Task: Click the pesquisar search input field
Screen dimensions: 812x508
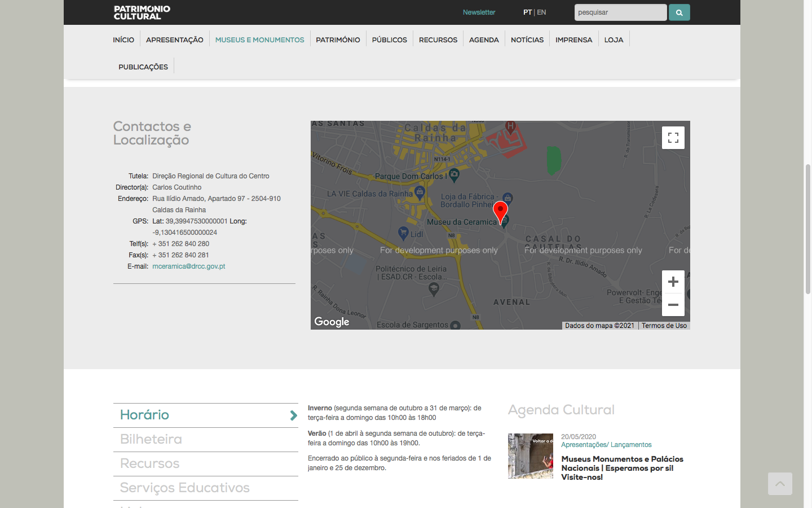Action: click(x=620, y=12)
